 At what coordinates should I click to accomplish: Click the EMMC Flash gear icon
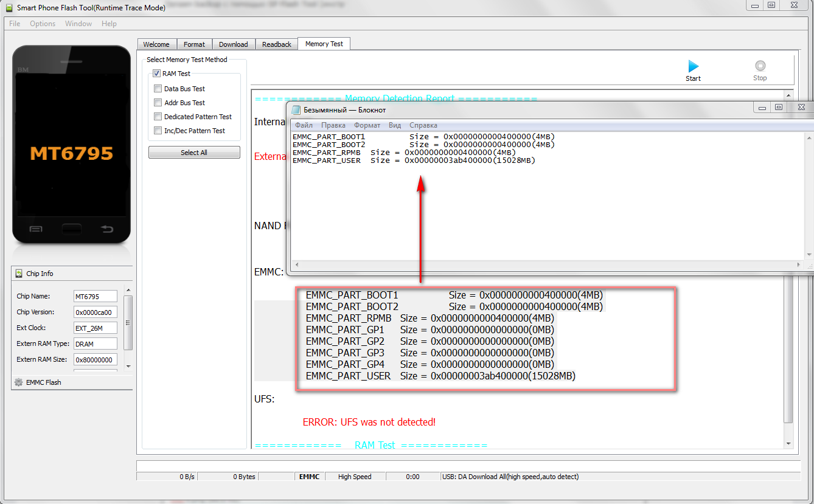click(x=18, y=382)
